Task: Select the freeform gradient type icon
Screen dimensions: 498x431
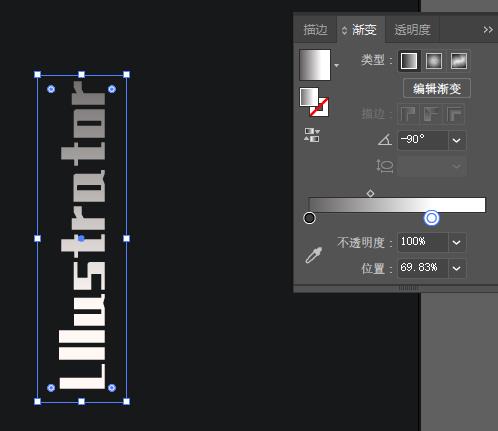Action: click(459, 61)
